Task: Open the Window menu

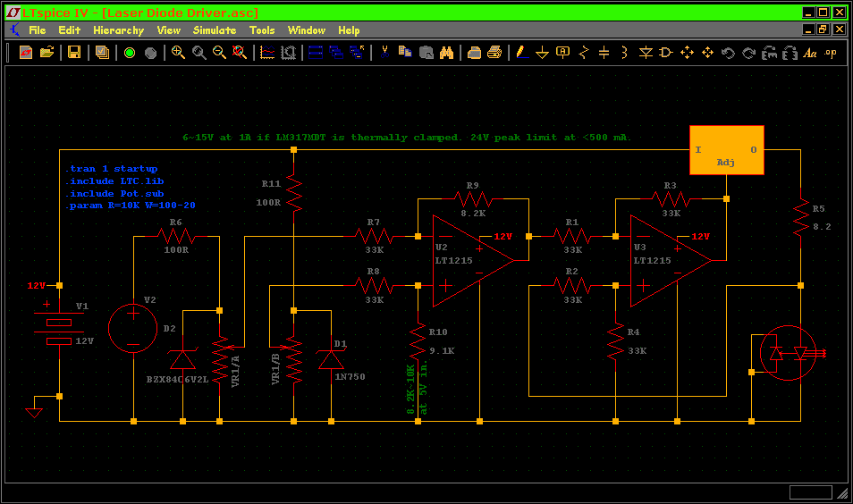Action: click(307, 30)
